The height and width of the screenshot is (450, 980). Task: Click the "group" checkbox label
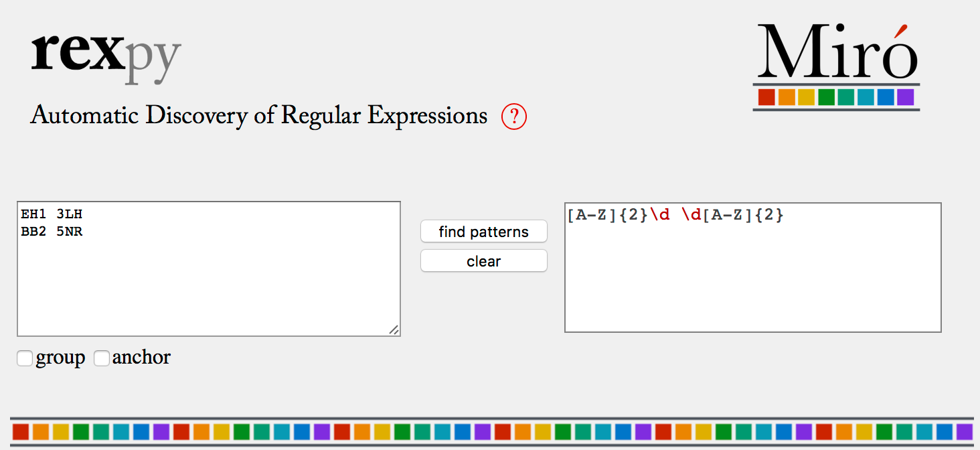pos(61,358)
